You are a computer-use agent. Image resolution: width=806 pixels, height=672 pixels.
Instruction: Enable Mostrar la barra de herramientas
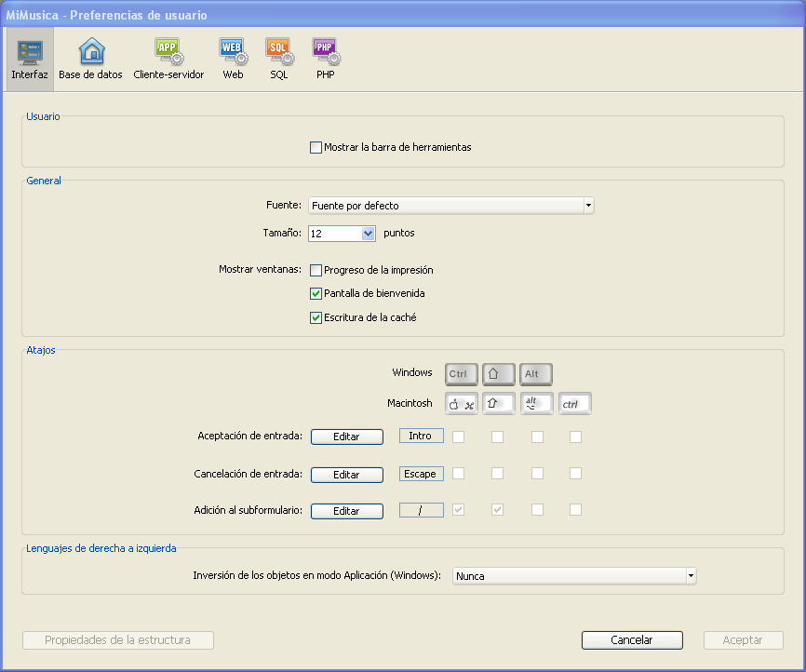point(316,147)
